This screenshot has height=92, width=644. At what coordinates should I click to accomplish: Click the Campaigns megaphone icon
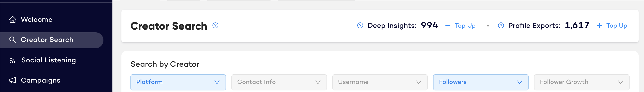point(13,80)
